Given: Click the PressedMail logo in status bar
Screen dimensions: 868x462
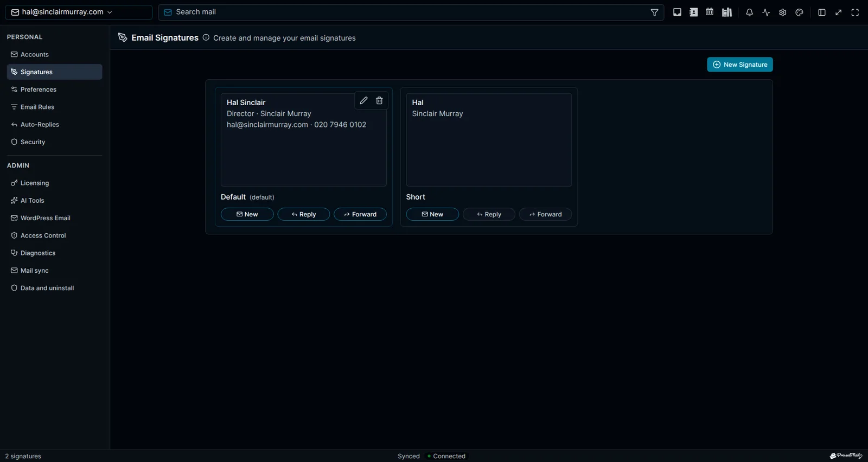Looking at the screenshot, I should 846,455.
